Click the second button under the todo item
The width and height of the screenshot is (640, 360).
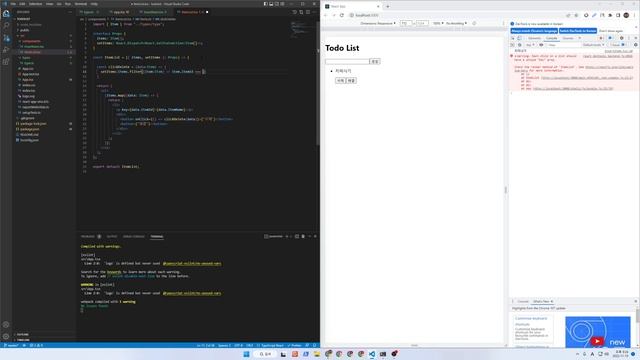(351, 80)
